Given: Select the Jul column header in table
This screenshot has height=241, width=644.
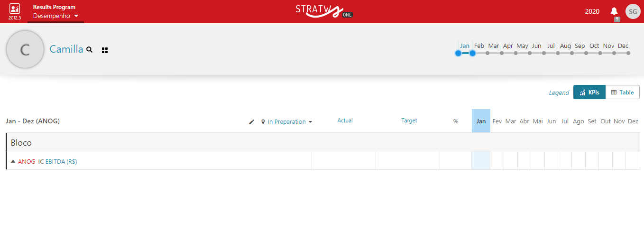Looking at the screenshot, I should pyautogui.click(x=565, y=121).
